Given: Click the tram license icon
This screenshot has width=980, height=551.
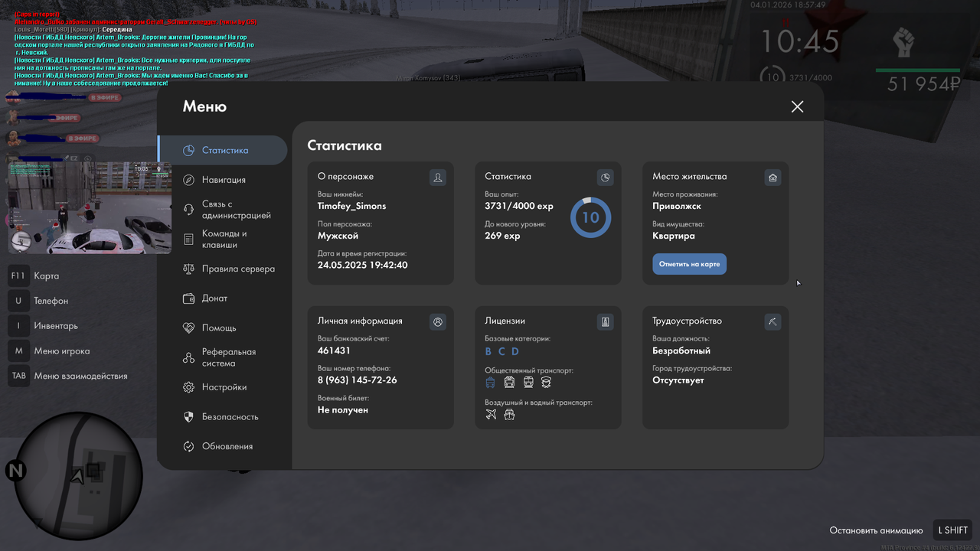Looking at the screenshot, I should tap(528, 382).
